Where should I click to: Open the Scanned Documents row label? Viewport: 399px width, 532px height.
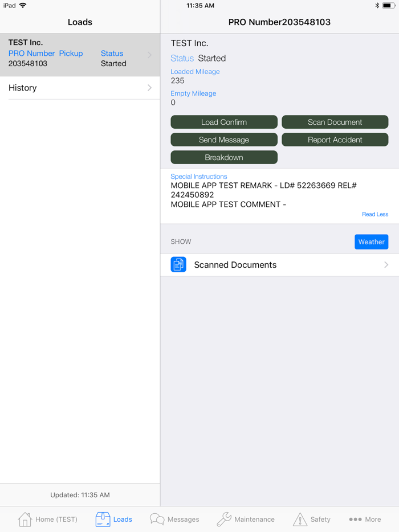point(235,265)
